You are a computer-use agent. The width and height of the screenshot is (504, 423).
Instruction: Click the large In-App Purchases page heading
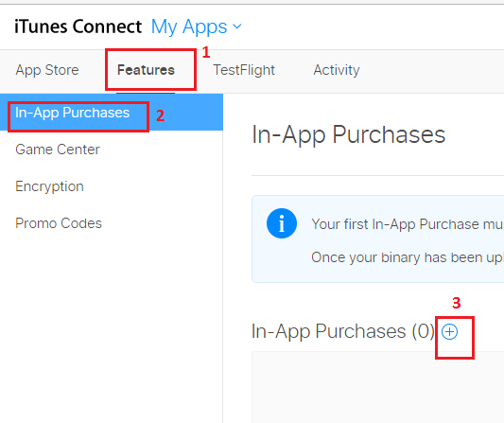coord(348,134)
